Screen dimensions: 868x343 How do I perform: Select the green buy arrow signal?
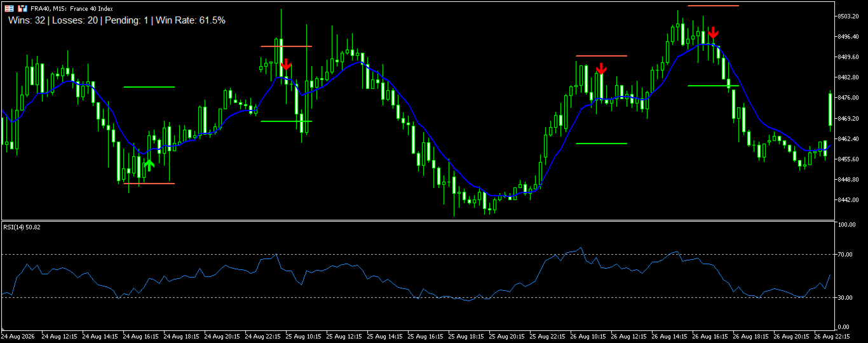[x=149, y=165]
